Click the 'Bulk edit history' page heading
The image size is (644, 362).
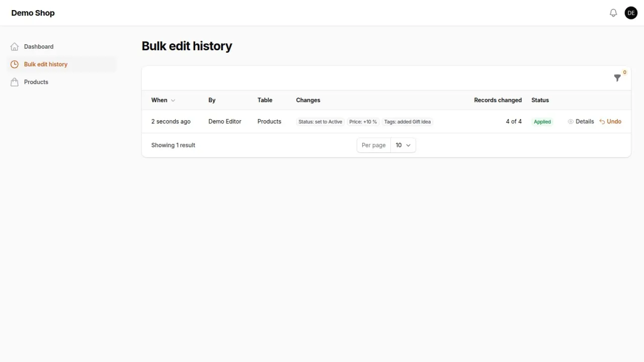pos(187,46)
